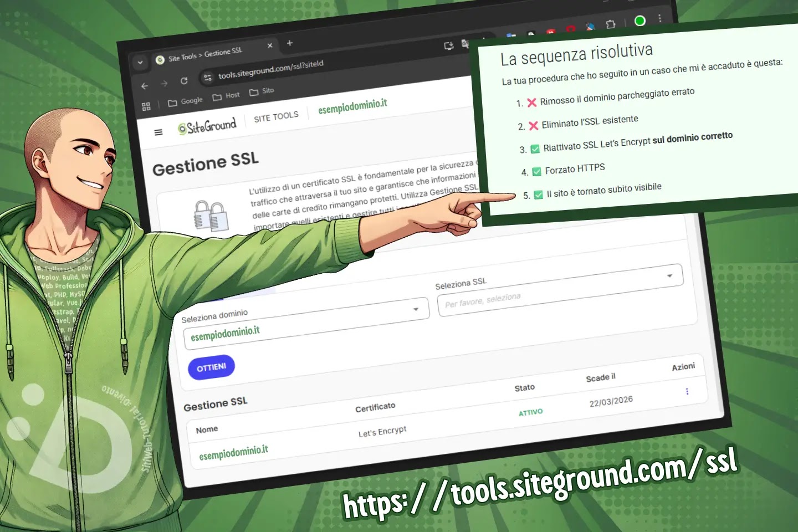Reload the SiteGround page
The width and height of the screenshot is (798, 532).
point(184,81)
